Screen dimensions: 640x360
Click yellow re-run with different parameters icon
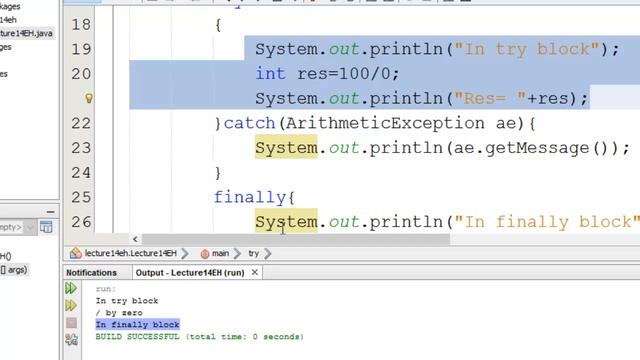[x=71, y=305]
